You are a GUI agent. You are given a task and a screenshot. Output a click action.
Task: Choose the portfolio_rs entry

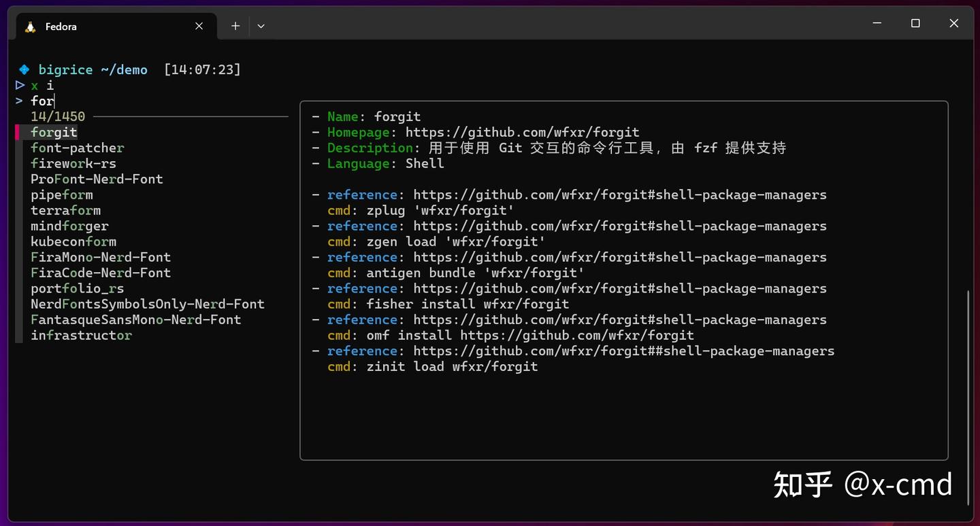click(x=78, y=289)
